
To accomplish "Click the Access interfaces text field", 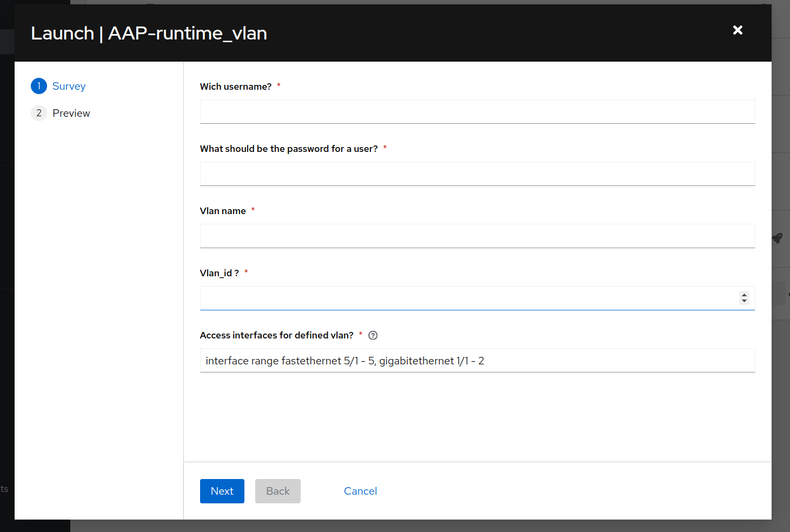I will (477, 361).
